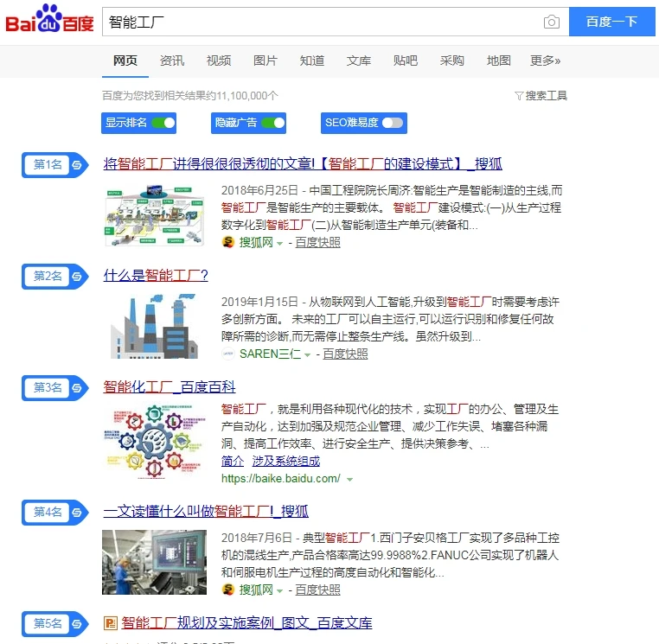Click the 百度一下 search button
Image resolution: width=659 pixels, height=644 pixels.
612,22
